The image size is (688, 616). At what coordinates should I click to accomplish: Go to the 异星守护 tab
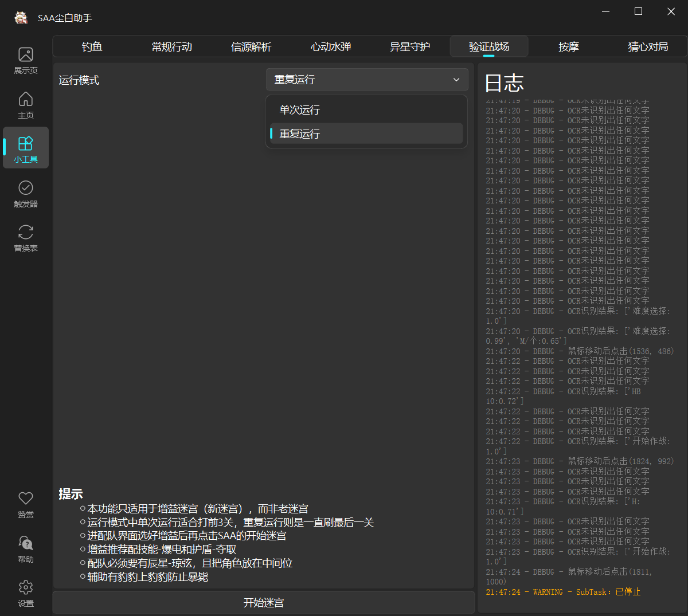[x=410, y=47]
